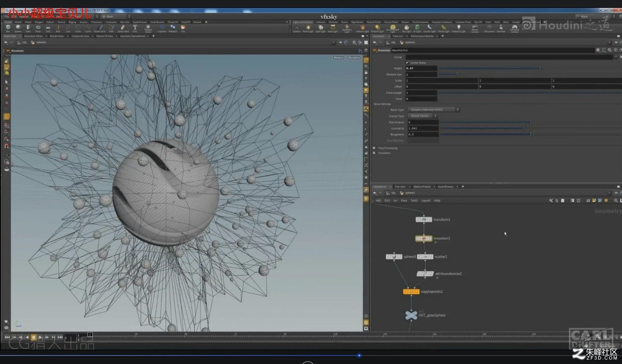622x364 pixels.
Task: Click the gear icon in Mountain parameter header
Action: tap(598, 50)
